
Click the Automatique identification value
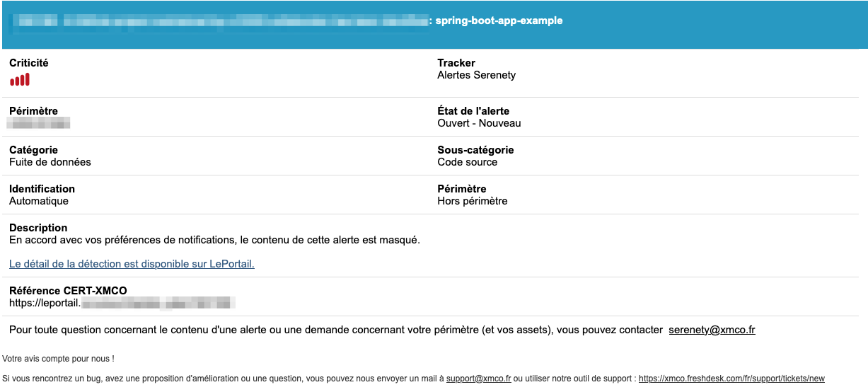pos(39,201)
